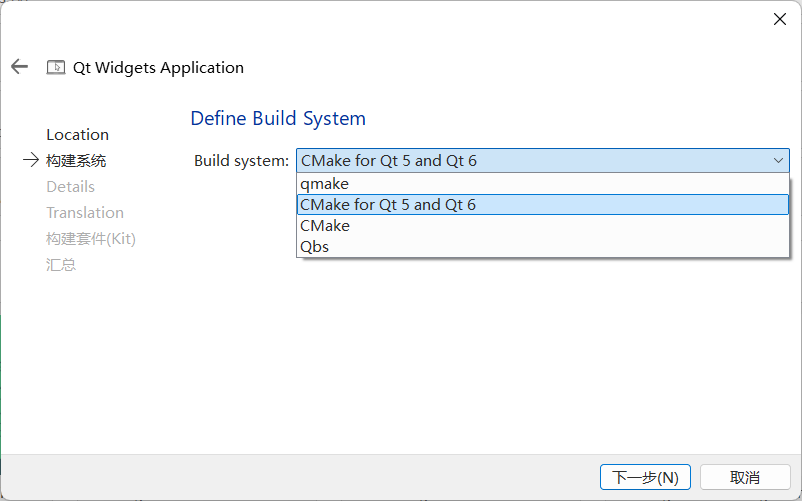Screen dimensions: 802x501
Task: Click the 构建系统 step in the sidebar
Action: pos(76,161)
